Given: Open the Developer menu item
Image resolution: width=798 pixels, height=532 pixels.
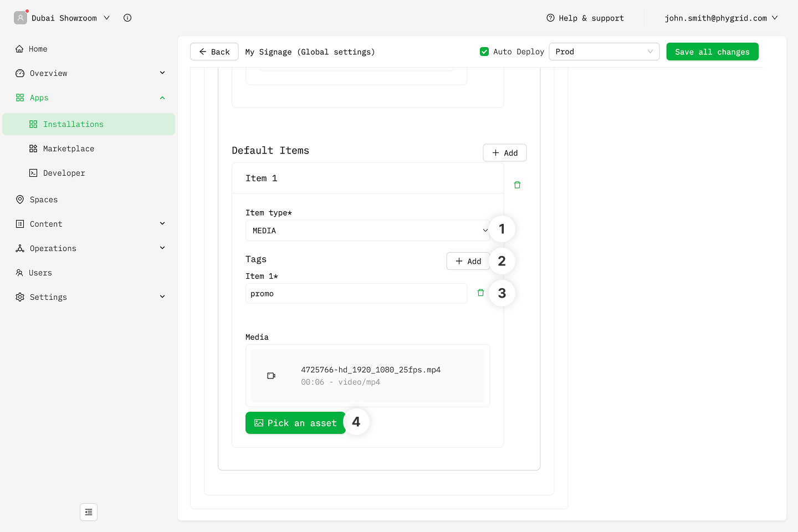Looking at the screenshot, I should [64, 173].
